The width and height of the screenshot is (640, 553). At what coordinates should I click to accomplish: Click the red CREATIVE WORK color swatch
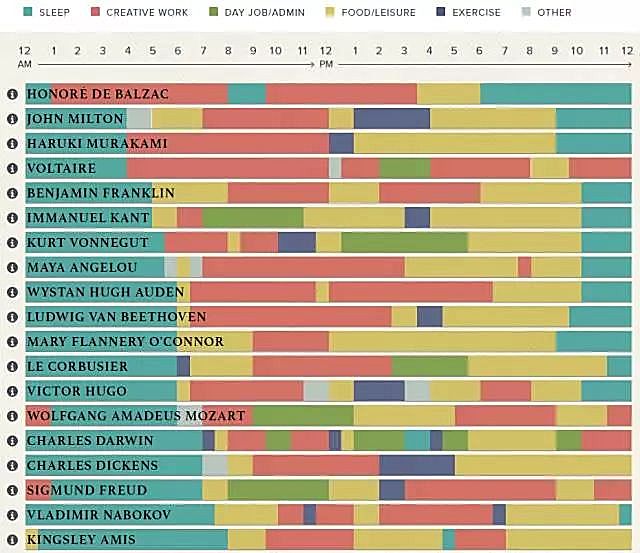[95, 12]
